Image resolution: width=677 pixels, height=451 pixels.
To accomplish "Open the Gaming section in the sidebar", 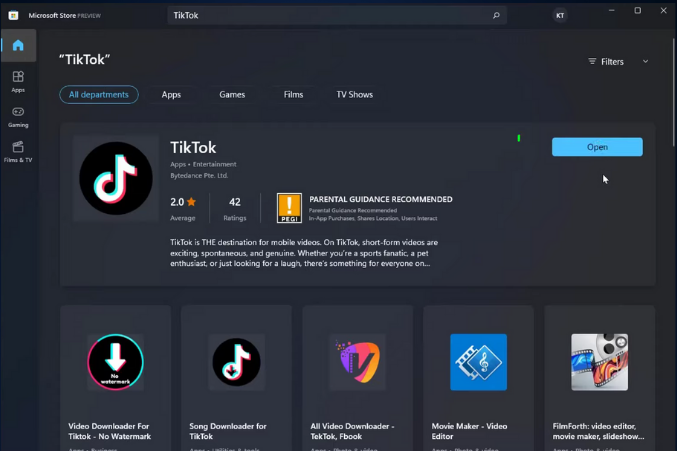I will 18,117.
